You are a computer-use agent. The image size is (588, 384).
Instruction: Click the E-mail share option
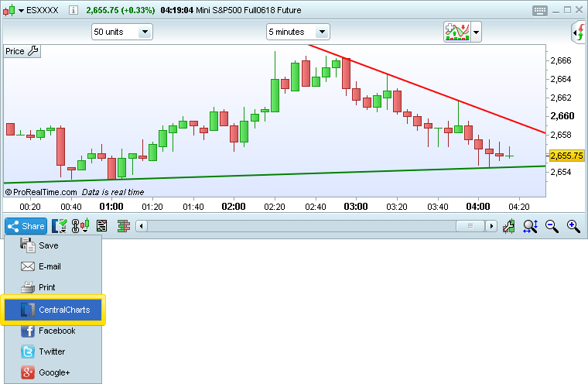point(50,266)
